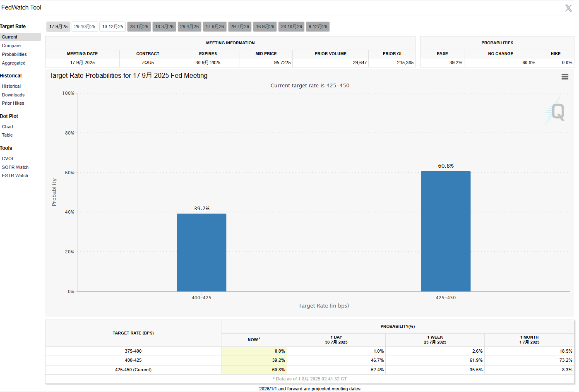Open the Historical data link
This screenshot has width=579, height=392.
tap(11, 86)
